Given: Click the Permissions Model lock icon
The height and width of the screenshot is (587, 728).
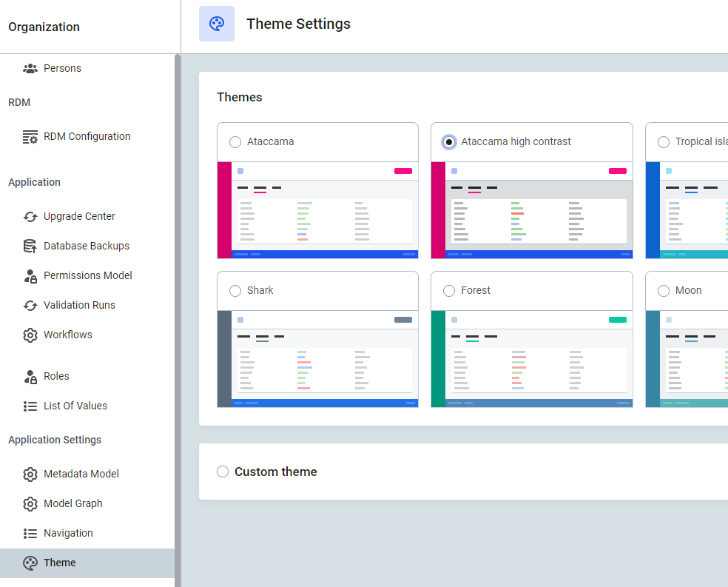Looking at the screenshot, I should coord(30,275).
